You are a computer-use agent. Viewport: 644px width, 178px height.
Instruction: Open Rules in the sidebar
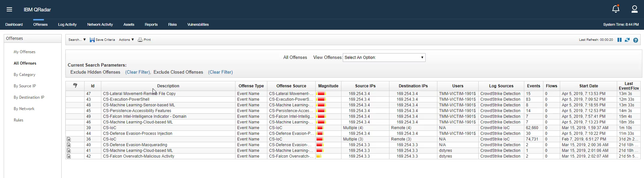click(x=18, y=120)
